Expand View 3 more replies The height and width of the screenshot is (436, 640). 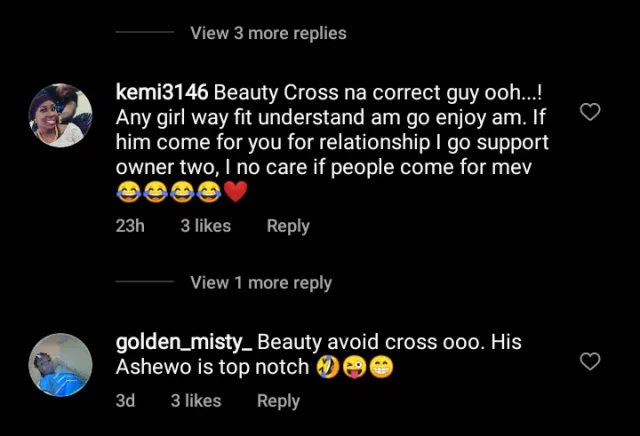coord(268,33)
